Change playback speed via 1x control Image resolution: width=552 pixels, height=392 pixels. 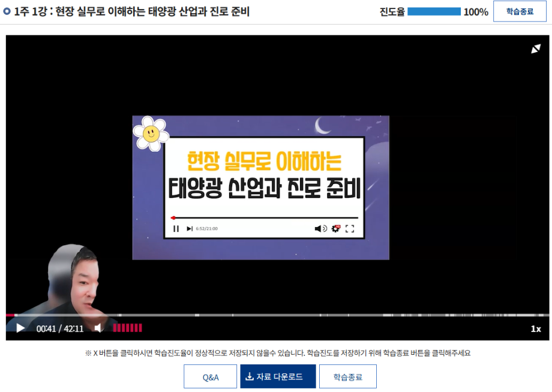coord(536,328)
